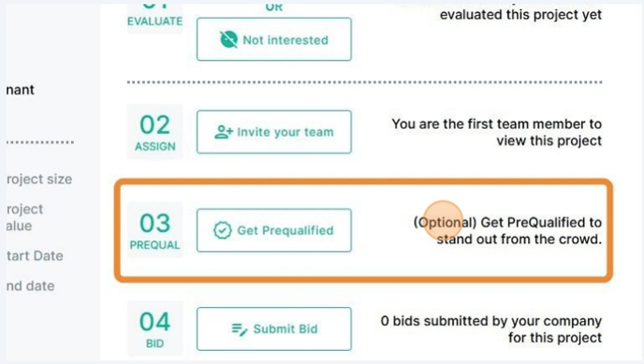
Task: Click the 'stand out from the crowd' text
Action: click(x=520, y=239)
